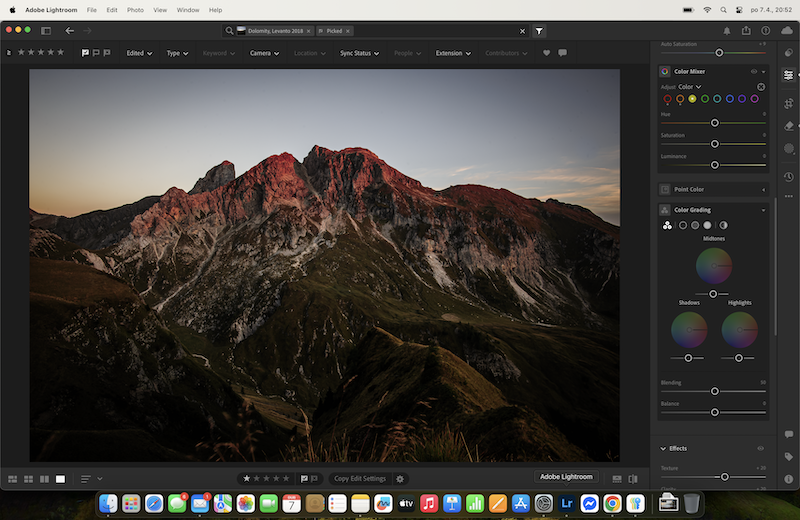Open the Keywords tag icon
This screenshot has height=520, width=800.
789,457
